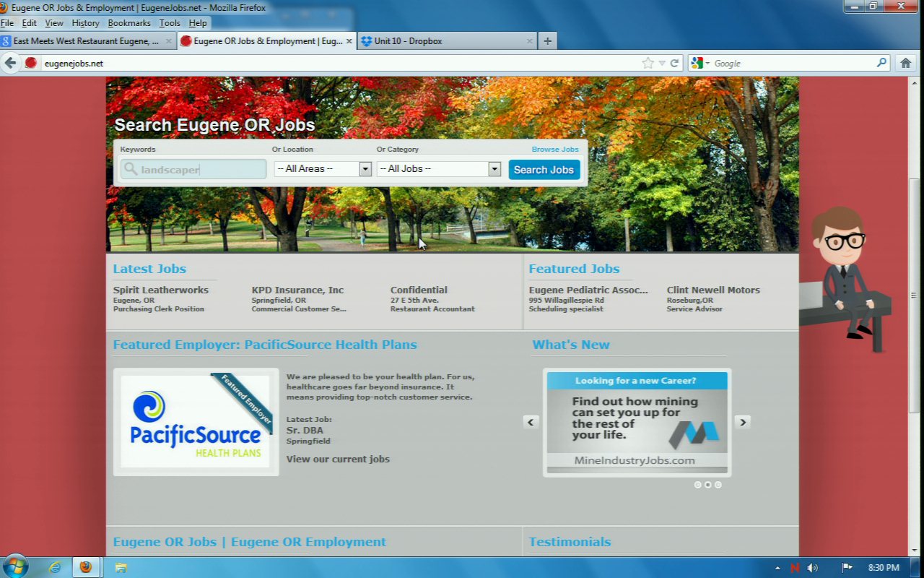Show next What's New banner slide
This screenshot has height=578, width=924.
pyautogui.click(x=743, y=422)
